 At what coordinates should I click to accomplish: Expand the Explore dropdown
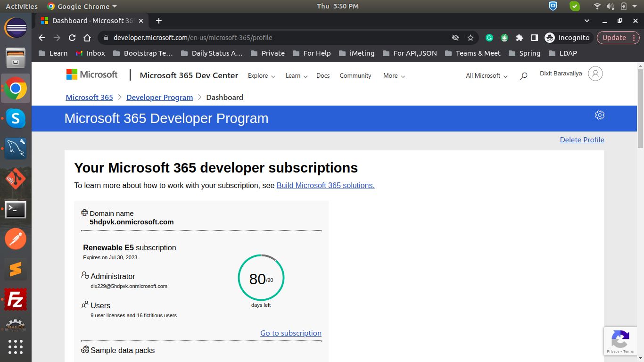pyautogui.click(x=262, y=76)
